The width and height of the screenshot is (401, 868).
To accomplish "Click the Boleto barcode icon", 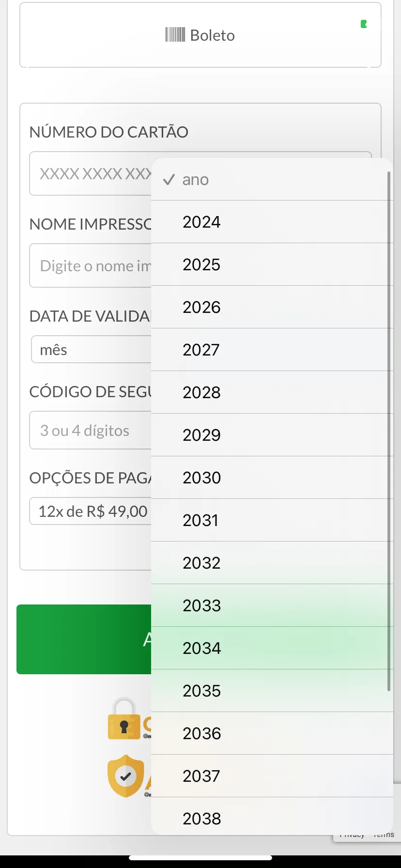I will coord(175,35).
